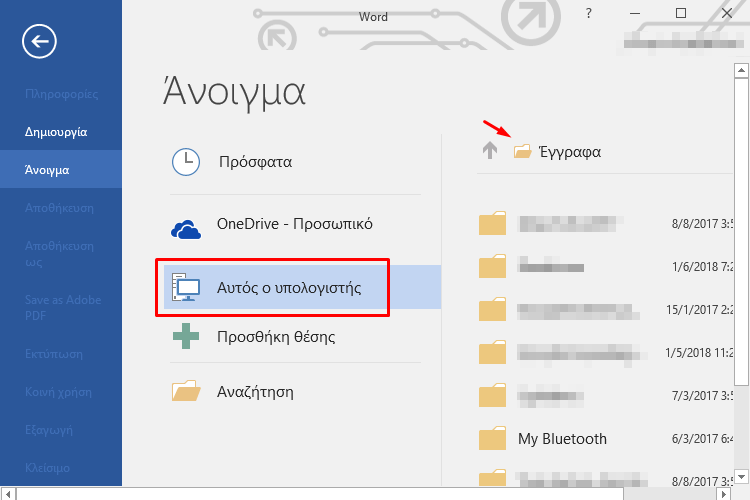Open the My Bluetooth folder
The height and width of the screenshot is (500, 750).
[562, 439]
